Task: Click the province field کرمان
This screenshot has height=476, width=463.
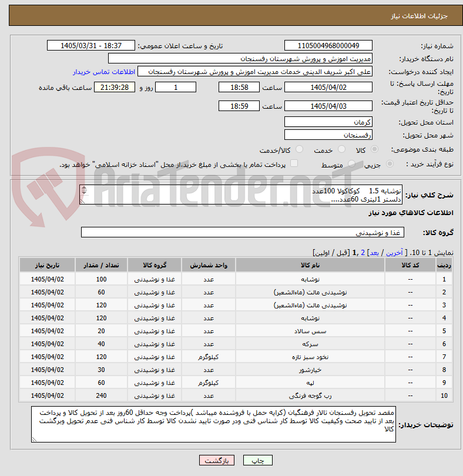Action: click(328, 122)
